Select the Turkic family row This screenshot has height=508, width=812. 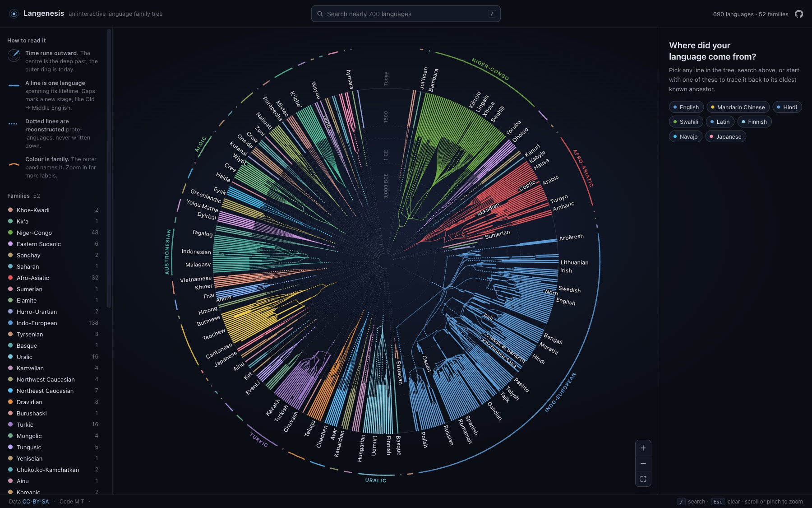[53, 424]
